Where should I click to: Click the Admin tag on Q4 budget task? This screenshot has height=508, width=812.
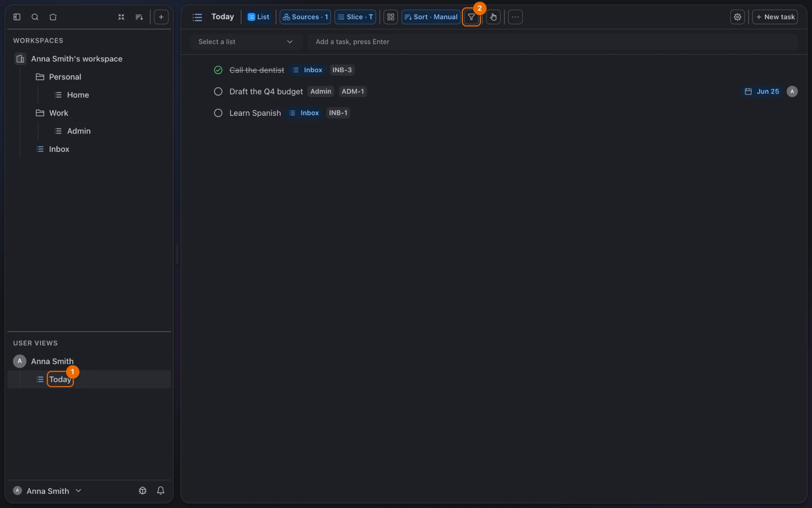tap(321, 91)
